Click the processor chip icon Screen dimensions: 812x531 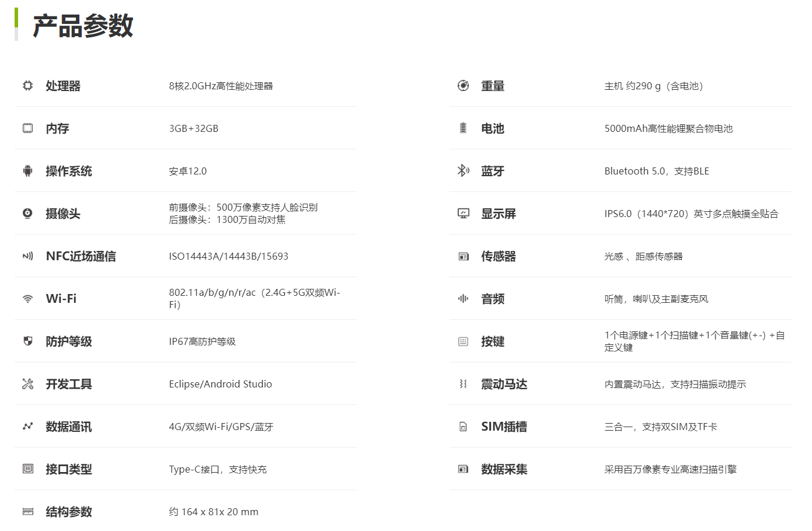pyautogui.click(x=27, y=86)
